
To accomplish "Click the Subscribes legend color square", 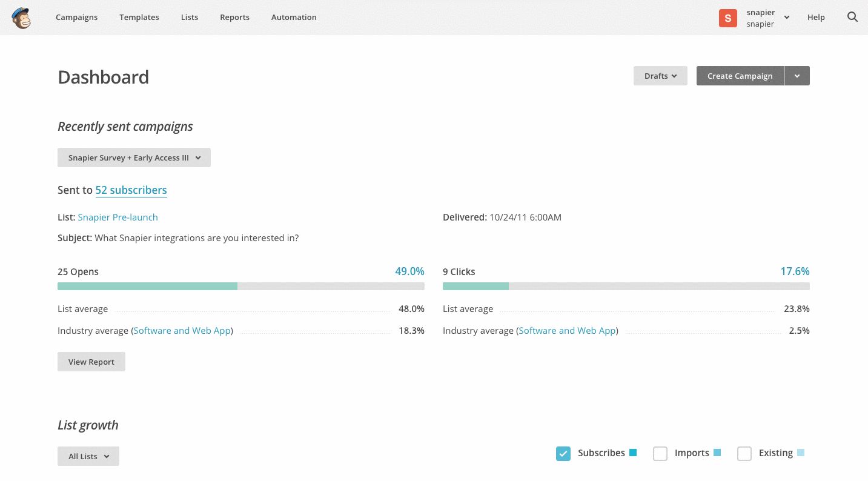I will pyautogui.click(x=633, y=453).
